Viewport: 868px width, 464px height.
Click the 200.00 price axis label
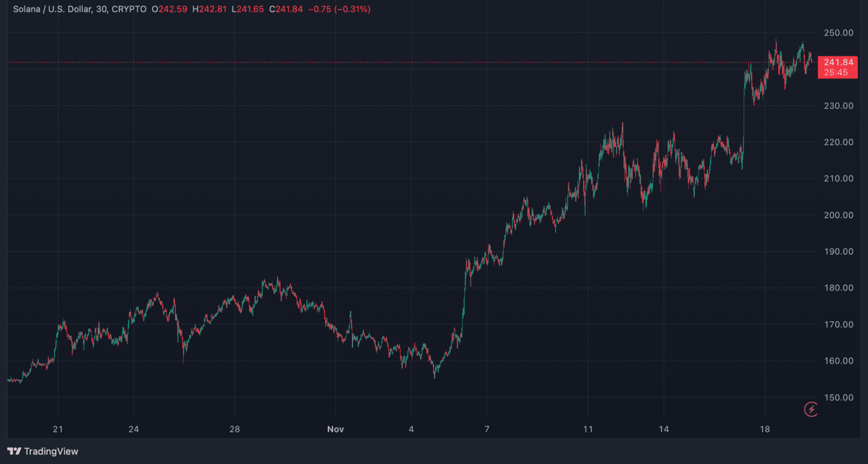pyautogui.click(x=838, y=215)
